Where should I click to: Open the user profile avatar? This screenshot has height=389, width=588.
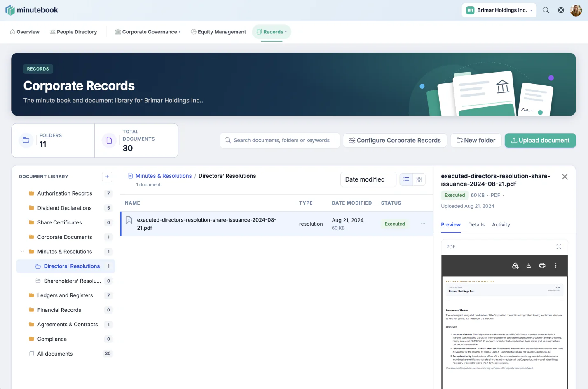pos(576,10)
